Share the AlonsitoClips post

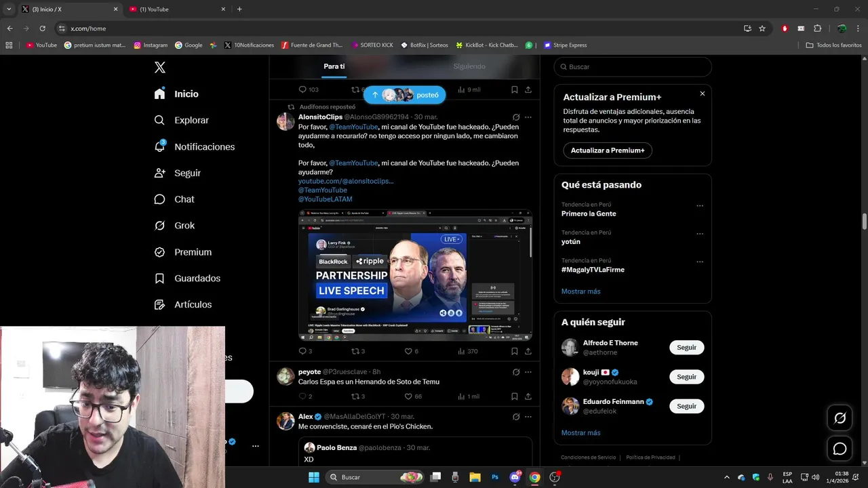[528, 351]
